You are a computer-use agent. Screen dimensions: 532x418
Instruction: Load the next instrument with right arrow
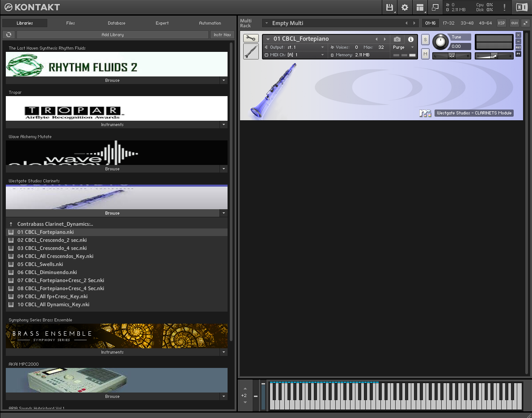coord(385,39)
